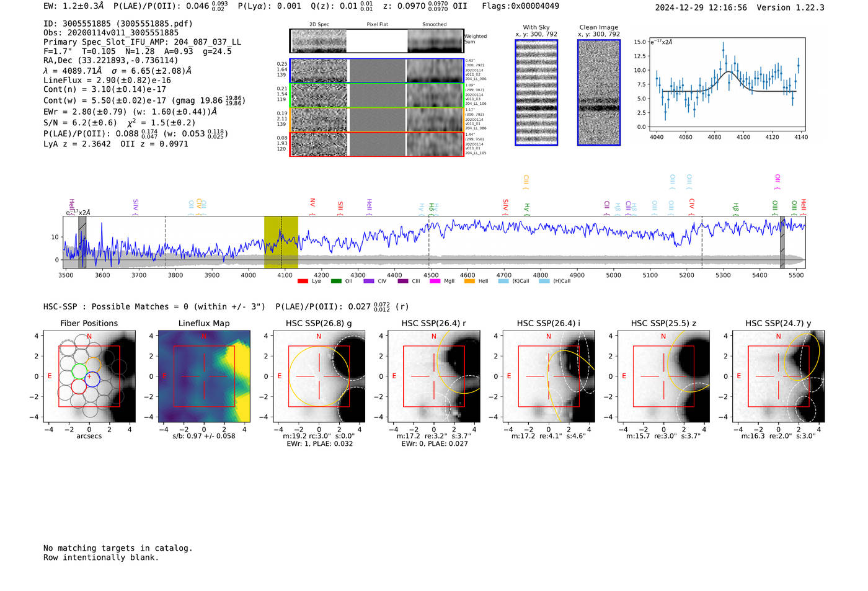This screenshot has height=591, width=868.
Task: Click the s/b: 0.97 +/- 0.058 label
Action: (x=204, y=436)
